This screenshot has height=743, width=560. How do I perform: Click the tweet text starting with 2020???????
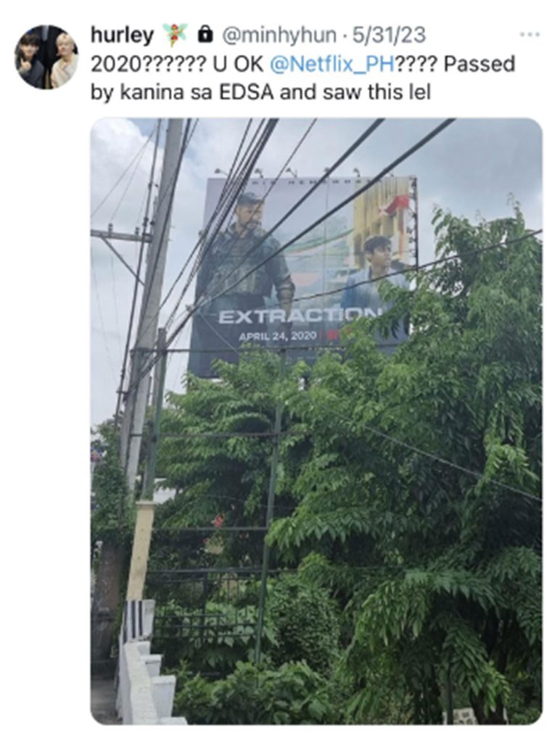click(x=302, y=78)
